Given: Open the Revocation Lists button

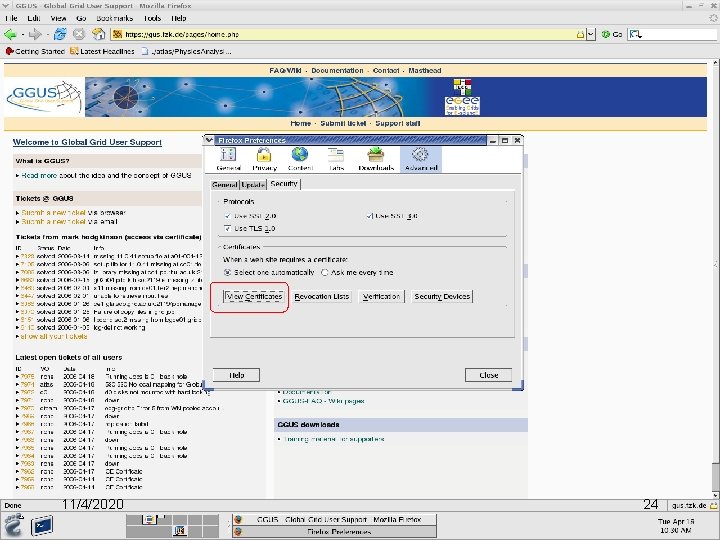Looking at the screenshot, I should point(322,297).
